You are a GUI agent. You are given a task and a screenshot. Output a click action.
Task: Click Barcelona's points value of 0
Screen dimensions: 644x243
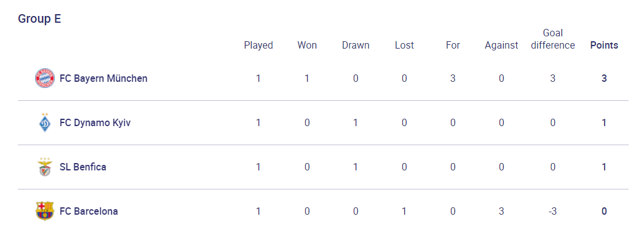tap(604, 211)
